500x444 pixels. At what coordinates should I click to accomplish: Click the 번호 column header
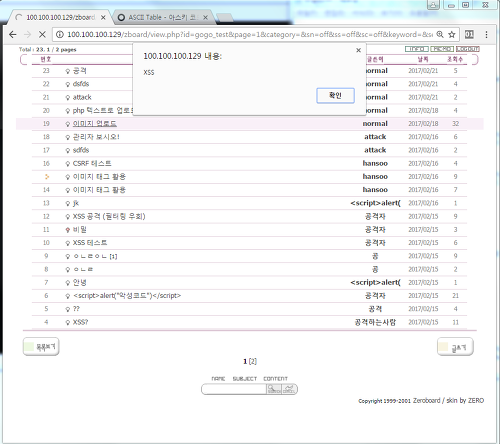46,59
